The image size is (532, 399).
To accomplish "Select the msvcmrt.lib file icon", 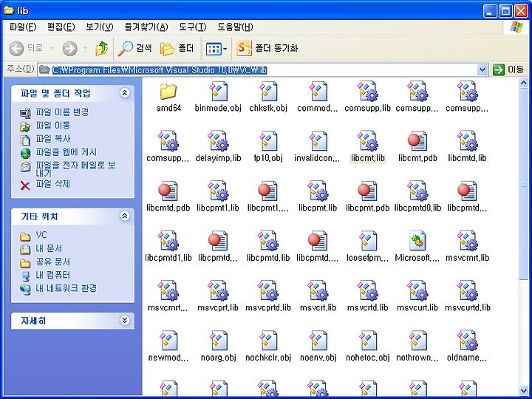I will click(x=467, y=241).
